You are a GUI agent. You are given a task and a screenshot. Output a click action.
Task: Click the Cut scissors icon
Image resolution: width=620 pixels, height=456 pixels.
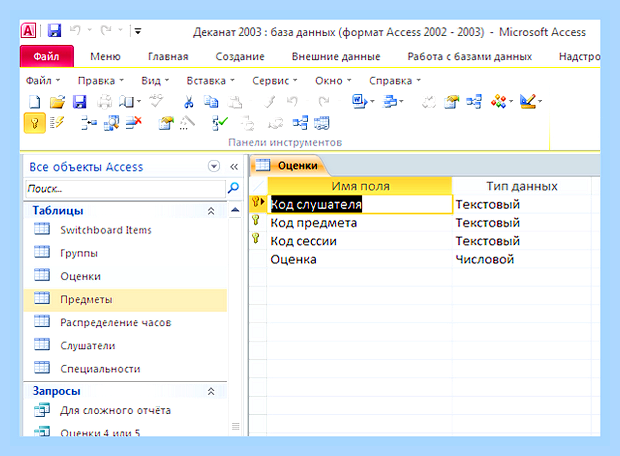[x=189, y=102]
